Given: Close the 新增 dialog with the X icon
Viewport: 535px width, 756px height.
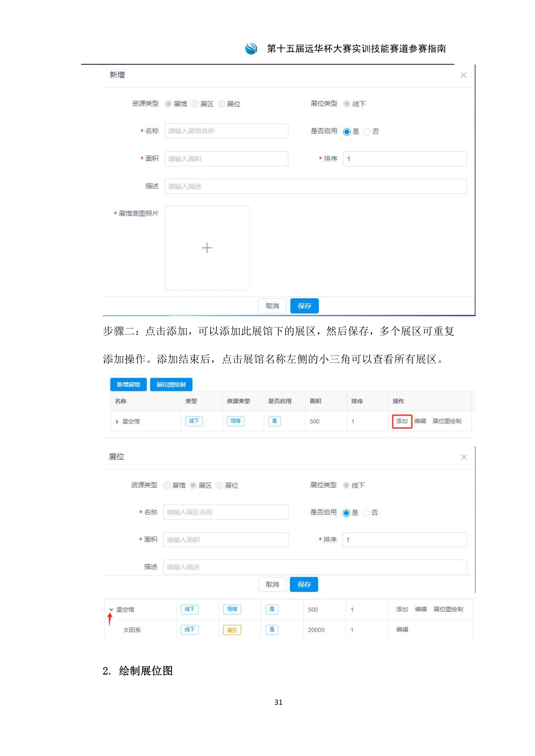Looking at the screenshot, I should [463, 75].
